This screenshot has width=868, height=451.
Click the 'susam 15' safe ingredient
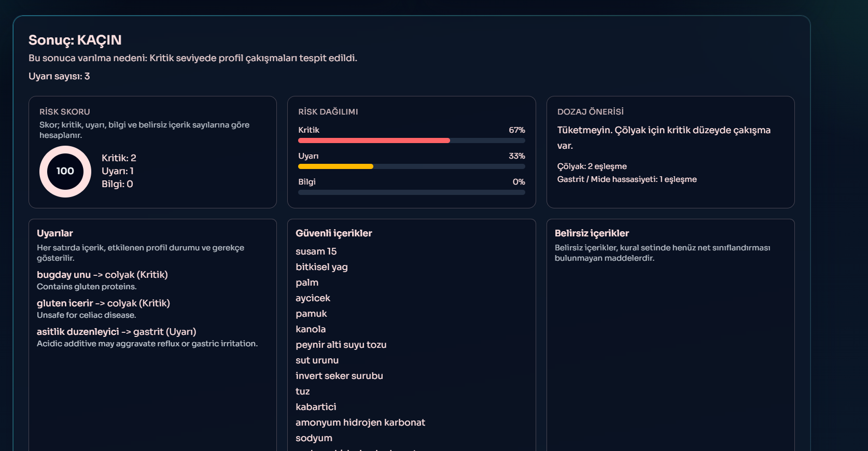(x=316, y=251)
